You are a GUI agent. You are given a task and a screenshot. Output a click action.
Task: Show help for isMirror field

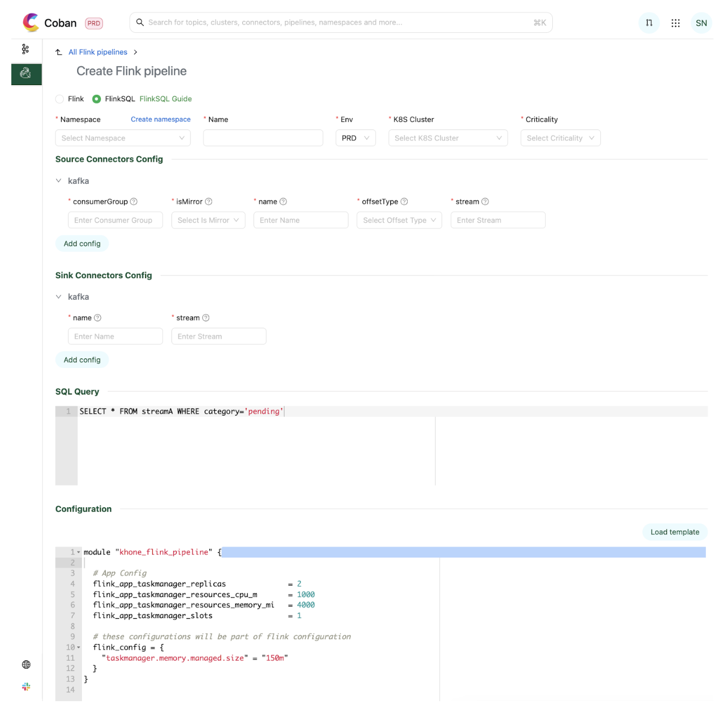tap(209, 202)
